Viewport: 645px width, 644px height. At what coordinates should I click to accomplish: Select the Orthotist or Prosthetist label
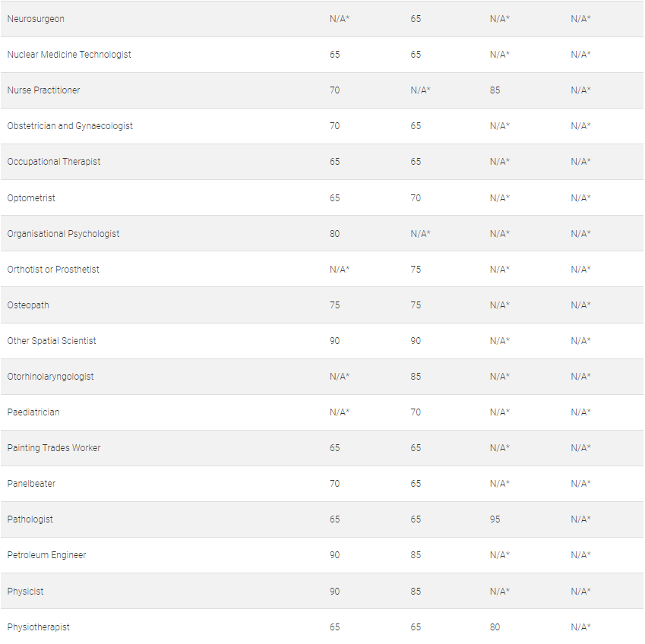coord(53,270)
